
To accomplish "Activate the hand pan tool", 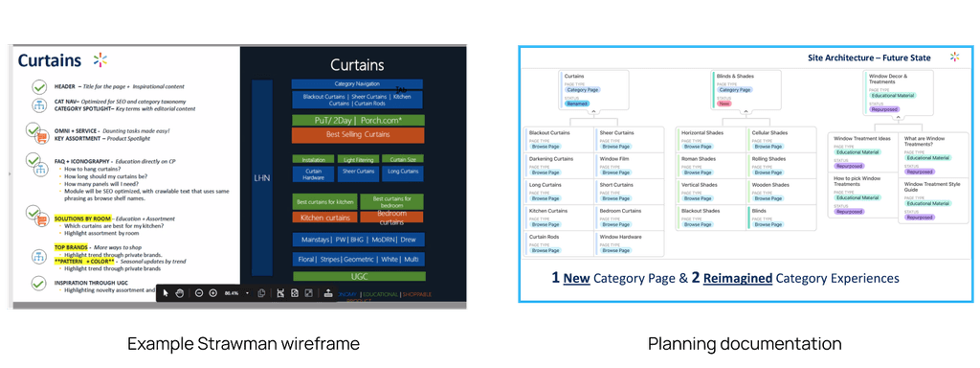I will [179, 293].
